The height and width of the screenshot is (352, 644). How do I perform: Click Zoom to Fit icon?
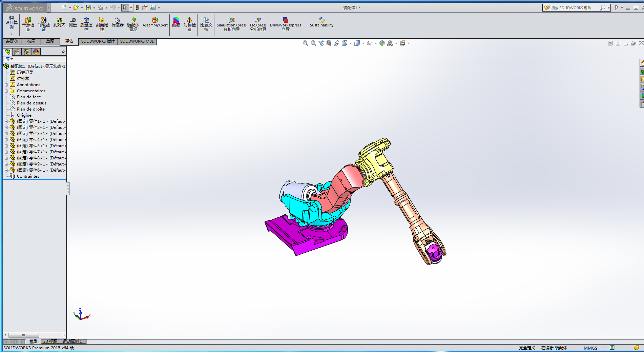tap(305, 43)
